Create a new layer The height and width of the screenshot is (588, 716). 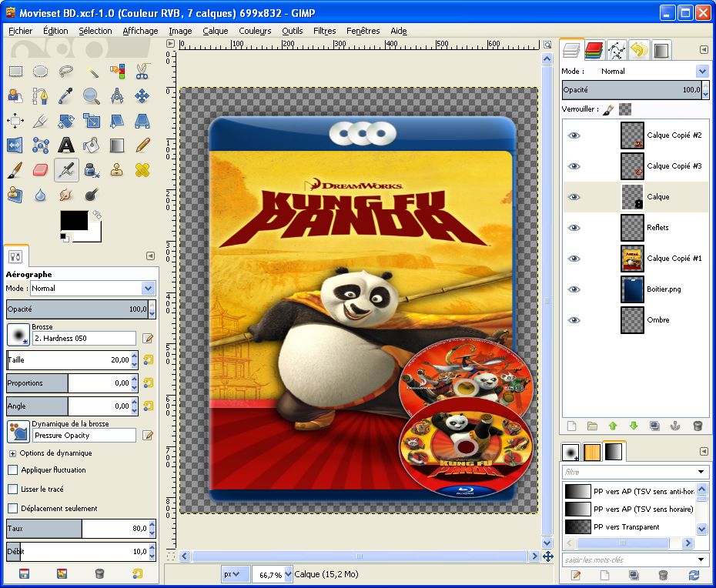(572, 426)
